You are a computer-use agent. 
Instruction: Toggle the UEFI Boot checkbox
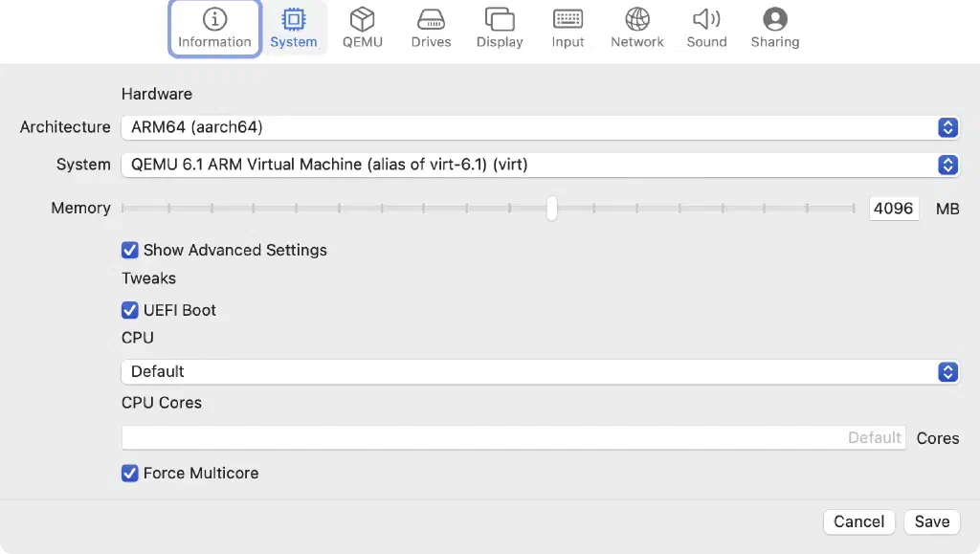coord(130,310)
